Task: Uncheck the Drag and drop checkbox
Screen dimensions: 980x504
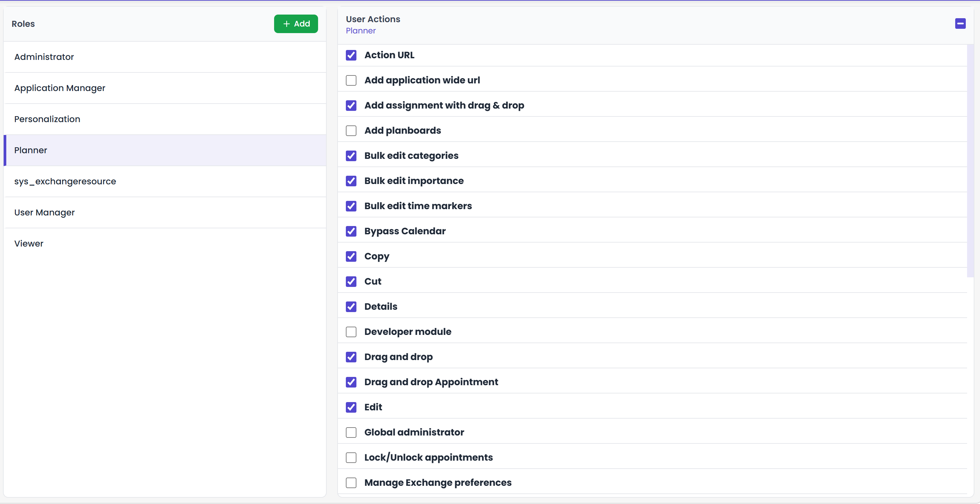Action: [351, 357]
